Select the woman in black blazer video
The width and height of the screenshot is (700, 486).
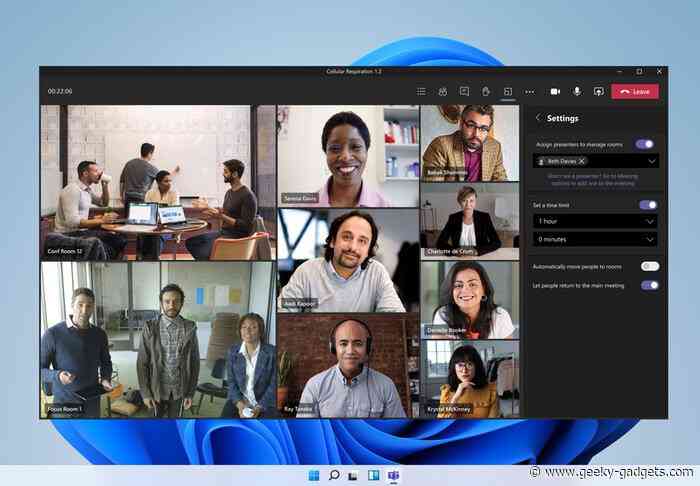pos(470,221)
